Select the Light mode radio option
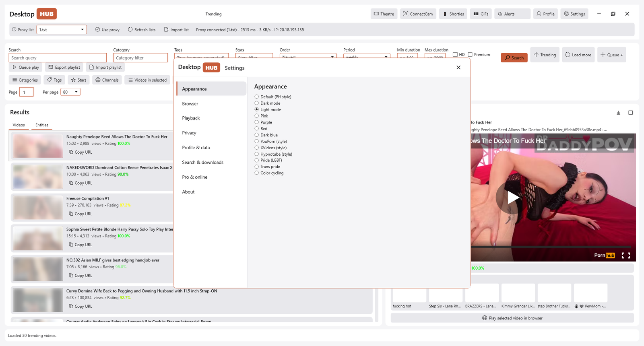644x346 pixels. 268,110
